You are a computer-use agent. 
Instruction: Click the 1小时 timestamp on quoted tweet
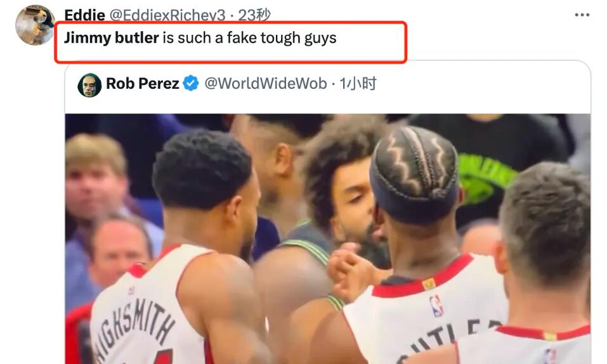358,83
